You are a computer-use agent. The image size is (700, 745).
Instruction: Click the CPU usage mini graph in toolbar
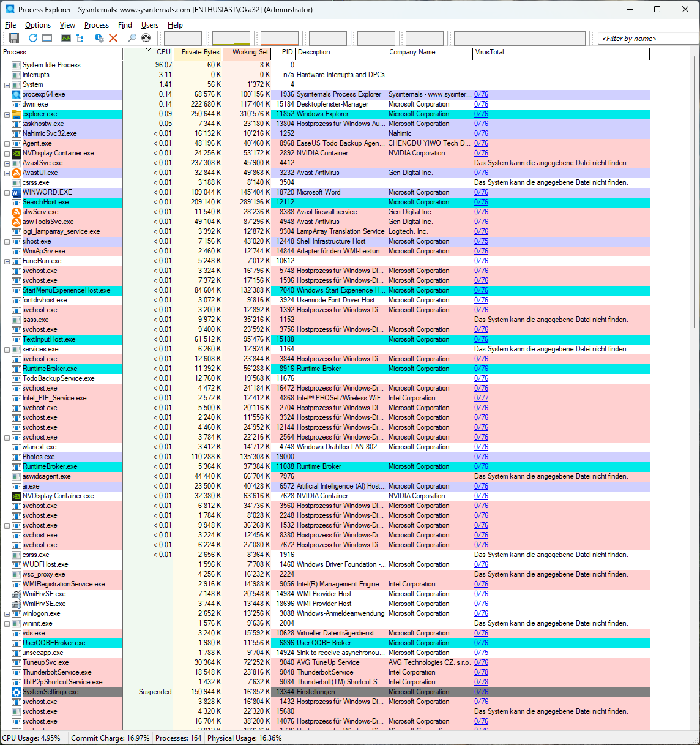183,39
